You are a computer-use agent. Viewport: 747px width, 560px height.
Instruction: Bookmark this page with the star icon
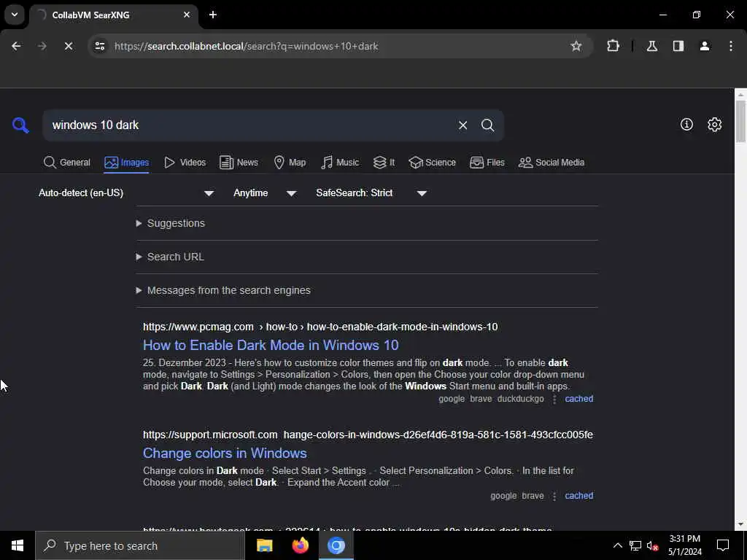576,46
